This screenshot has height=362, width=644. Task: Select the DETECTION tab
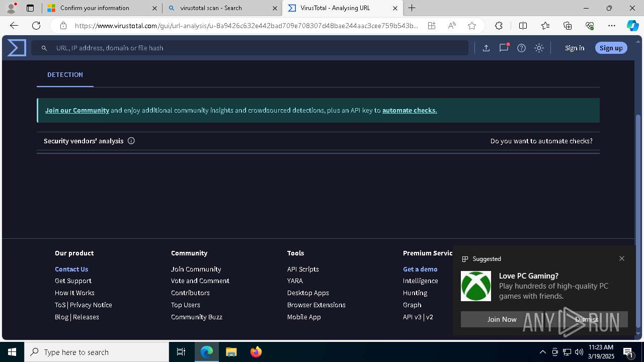click(x=65, y=74)
